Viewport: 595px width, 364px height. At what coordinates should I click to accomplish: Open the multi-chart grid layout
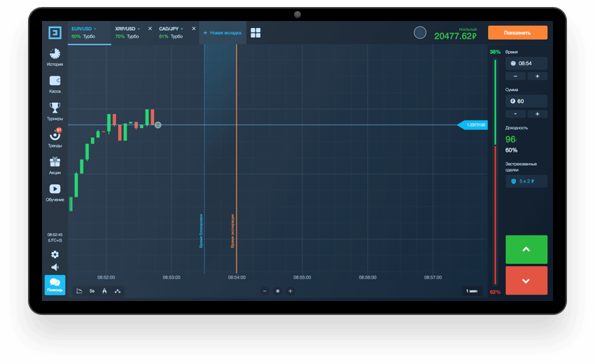pos(255,33)
